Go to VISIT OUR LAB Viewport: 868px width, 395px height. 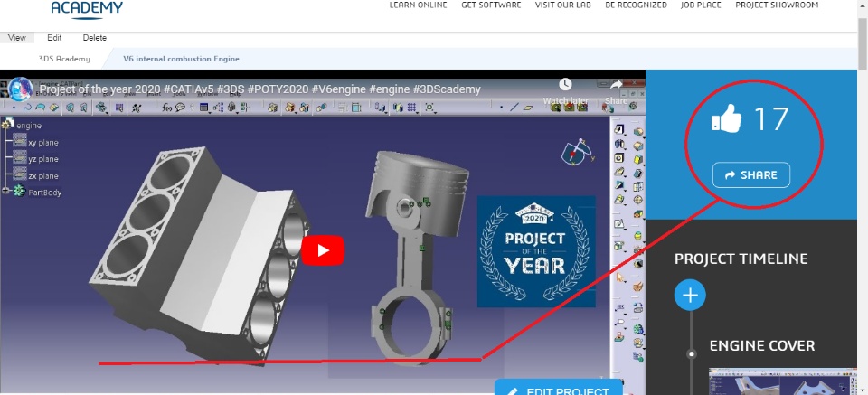(x=563, y=5)
